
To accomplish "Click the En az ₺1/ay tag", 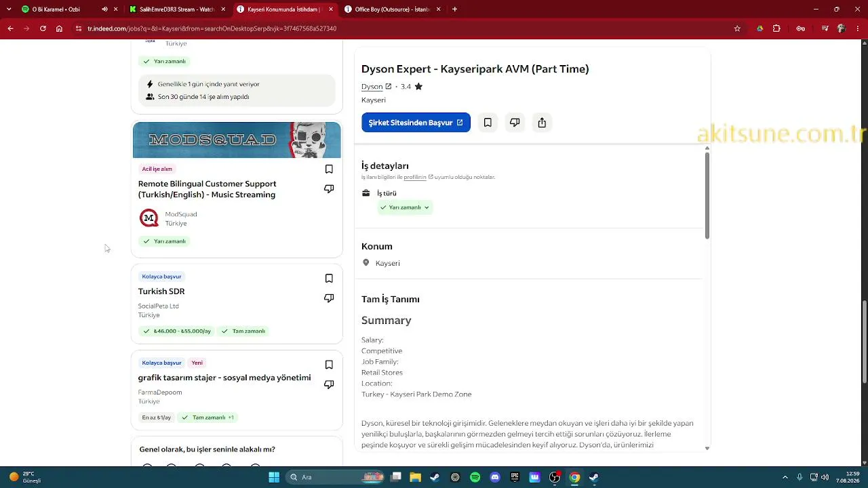I will click(156, 418).
